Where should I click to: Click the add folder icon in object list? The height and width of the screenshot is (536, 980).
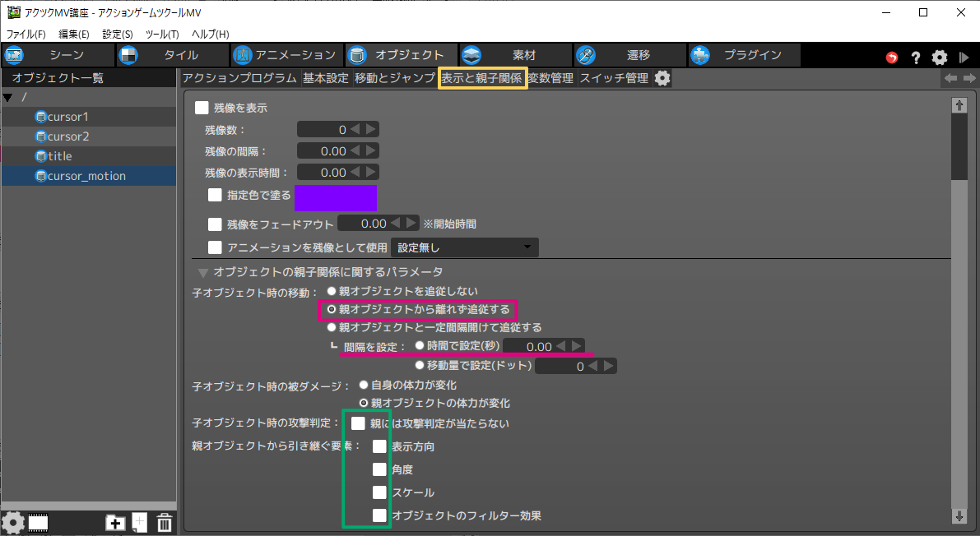(x=114, y=523)
